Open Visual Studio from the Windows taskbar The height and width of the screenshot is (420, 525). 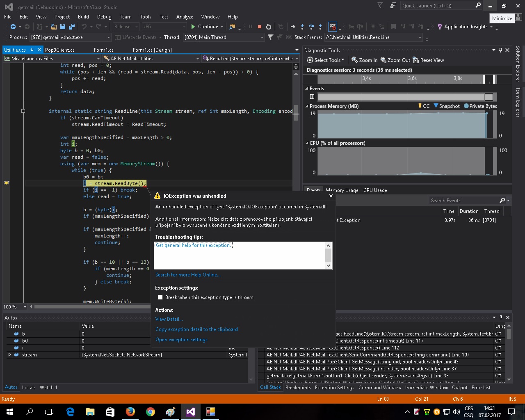191,412
